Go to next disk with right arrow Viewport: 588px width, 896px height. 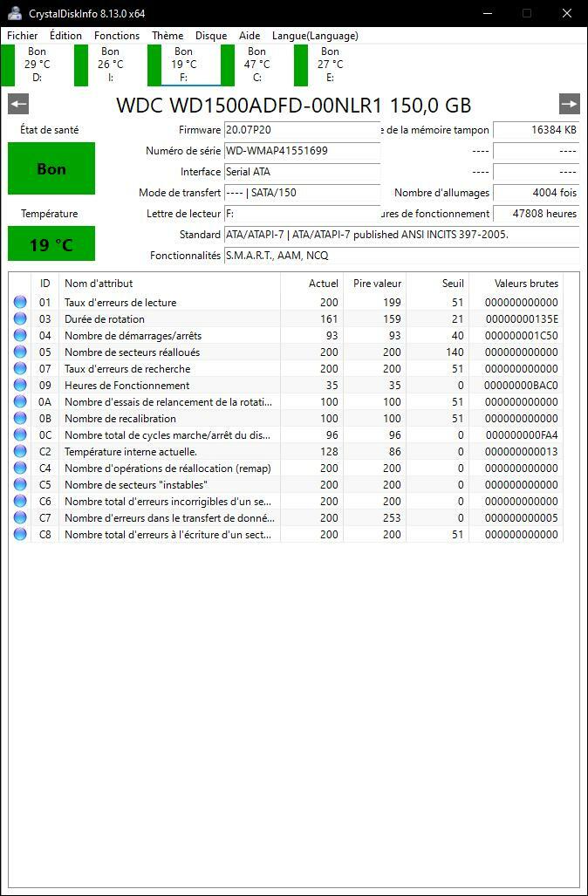click(x=569, y=104)
